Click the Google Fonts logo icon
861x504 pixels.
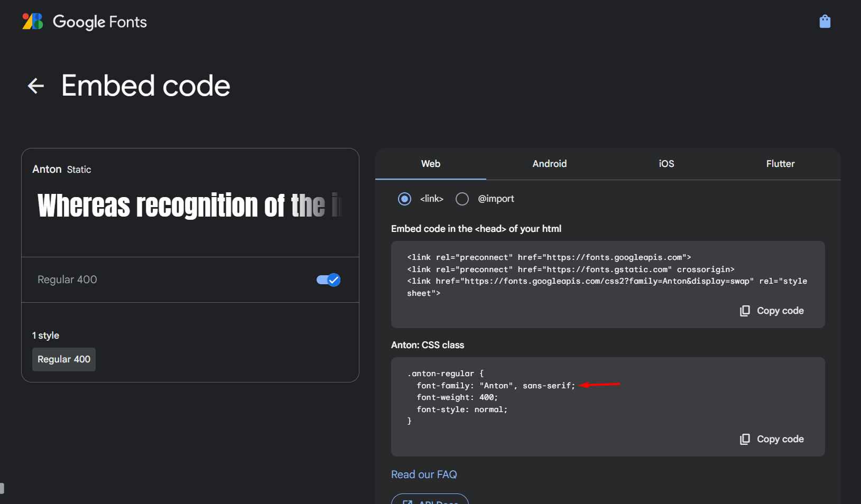(x=33, y=22)
